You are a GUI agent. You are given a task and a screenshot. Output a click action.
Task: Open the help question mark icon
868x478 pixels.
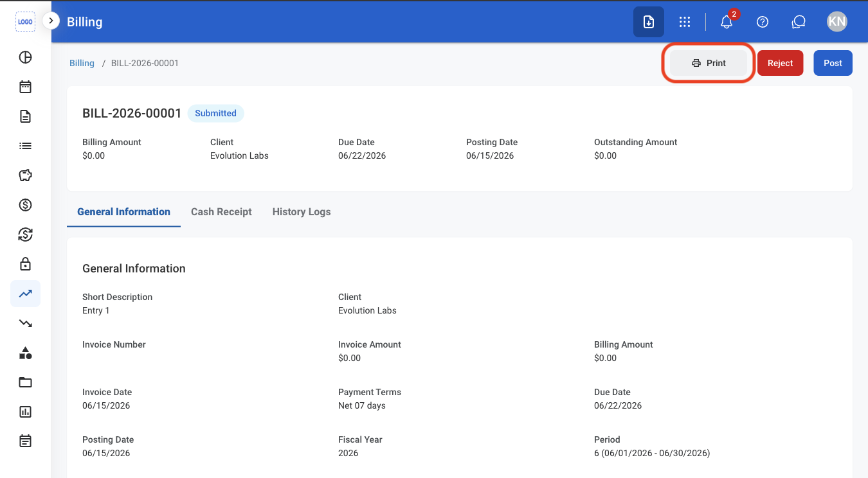pyautogui.click(x=763, y=22)
